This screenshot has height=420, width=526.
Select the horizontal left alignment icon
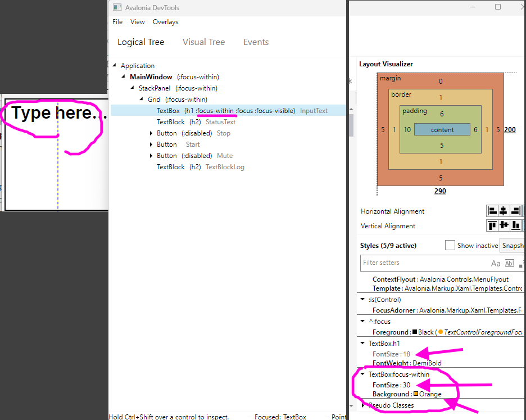[492, 211]
